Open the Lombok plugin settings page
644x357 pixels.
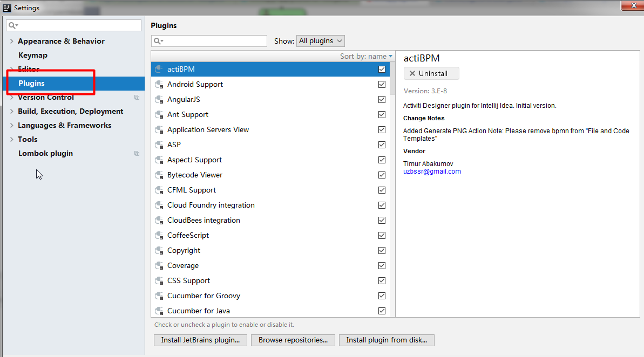tap(45, 153)
